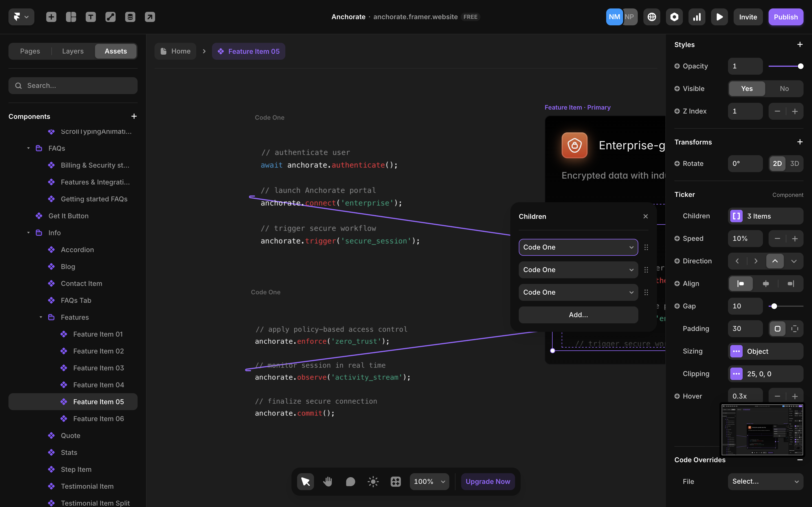Open the analytics bar chart icon
Image resolution: width=812 pixels, height=507 pixels.
pyautogui.click(x=697, y=17)
